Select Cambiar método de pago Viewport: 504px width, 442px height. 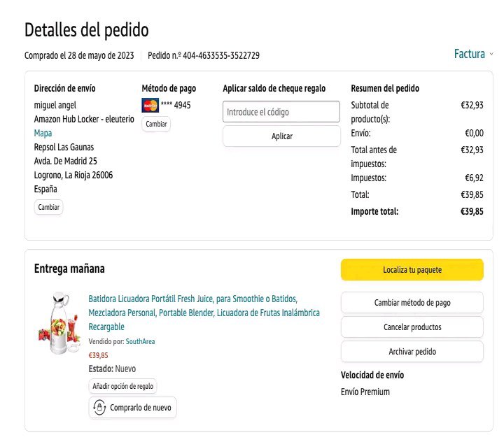coord(412,303)
